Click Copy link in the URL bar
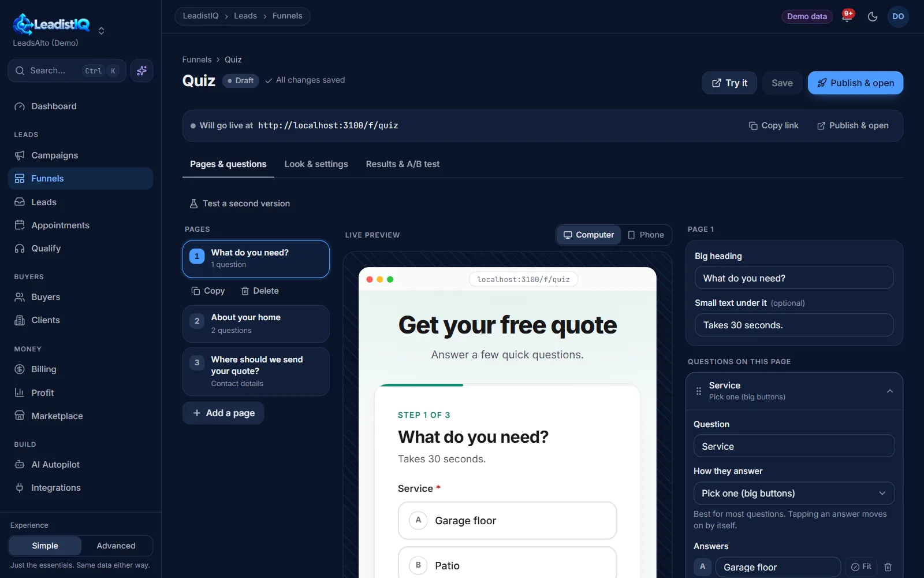924x578 pixels. tap(774, 126)
